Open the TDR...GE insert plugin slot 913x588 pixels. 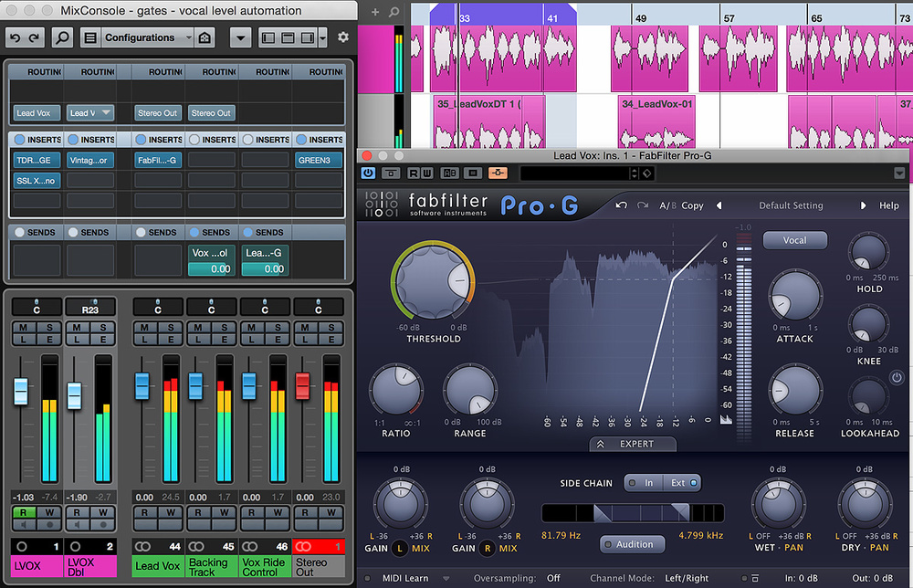37,160
